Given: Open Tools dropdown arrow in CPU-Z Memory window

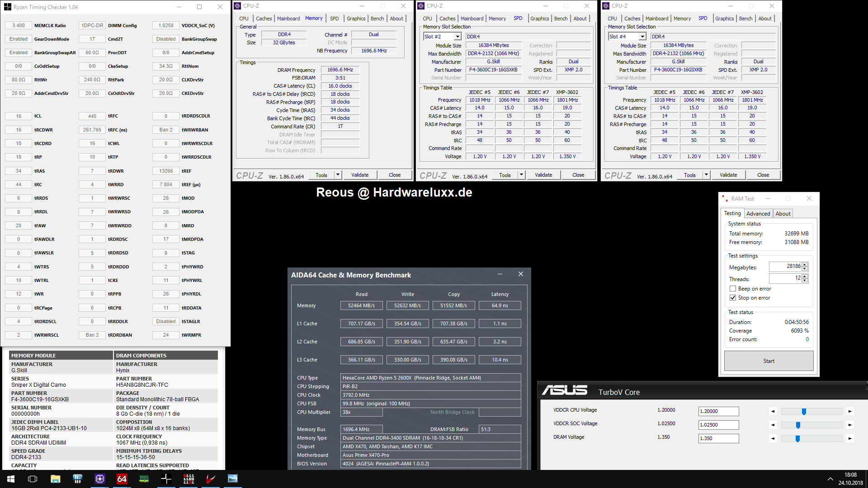Looking at the screenshot, I should click(x=338, y=175).
